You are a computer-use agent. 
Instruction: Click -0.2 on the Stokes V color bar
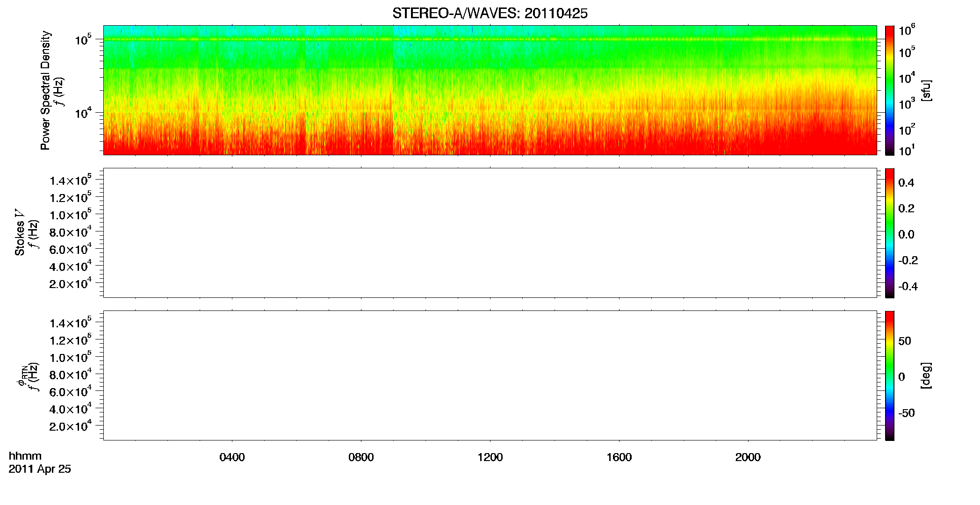908,260
